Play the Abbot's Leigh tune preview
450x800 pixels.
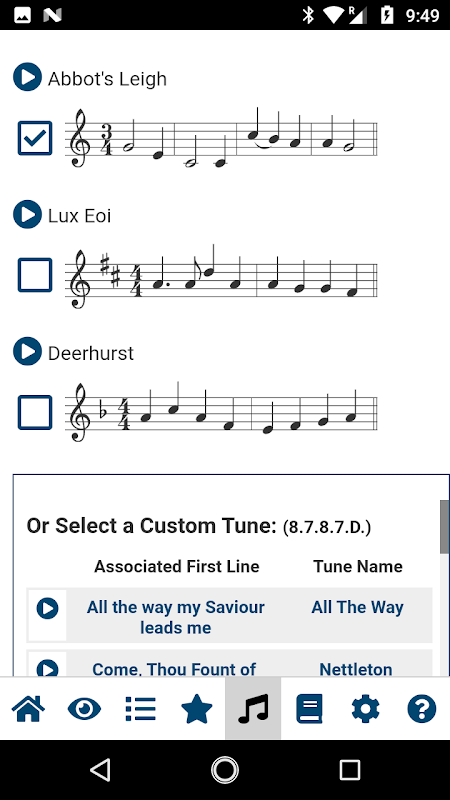(x=27, y=78)
